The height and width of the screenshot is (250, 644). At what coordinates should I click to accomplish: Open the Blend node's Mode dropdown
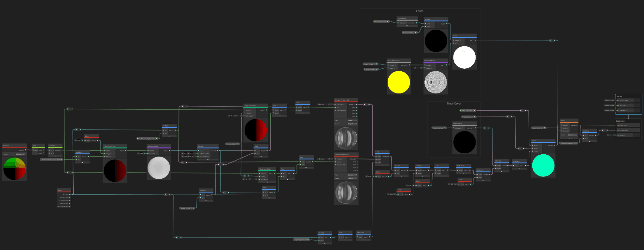point(572,135)
